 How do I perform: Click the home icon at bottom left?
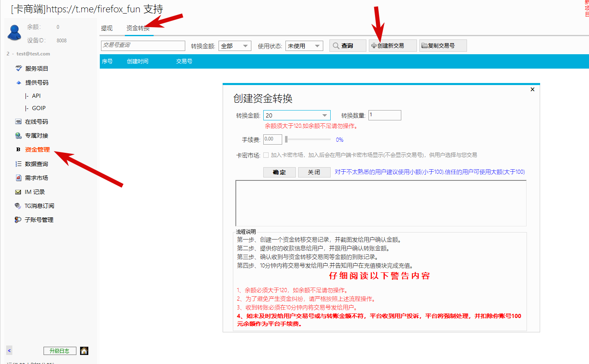[x=84, y=351]
